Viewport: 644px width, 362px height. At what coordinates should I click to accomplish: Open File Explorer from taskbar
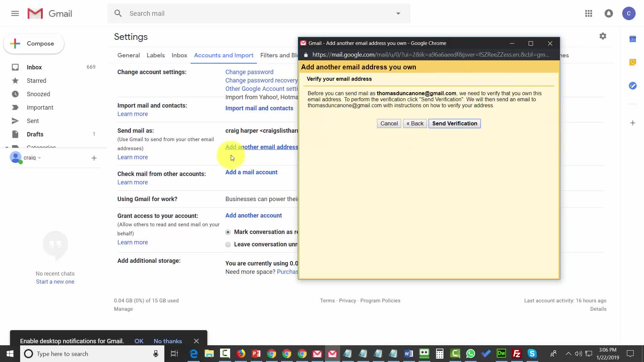[209, 354]
